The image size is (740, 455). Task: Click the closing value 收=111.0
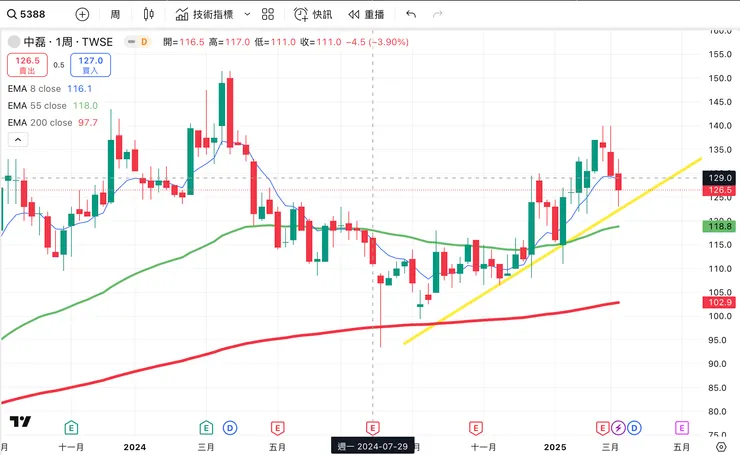(x=320, y=42)
